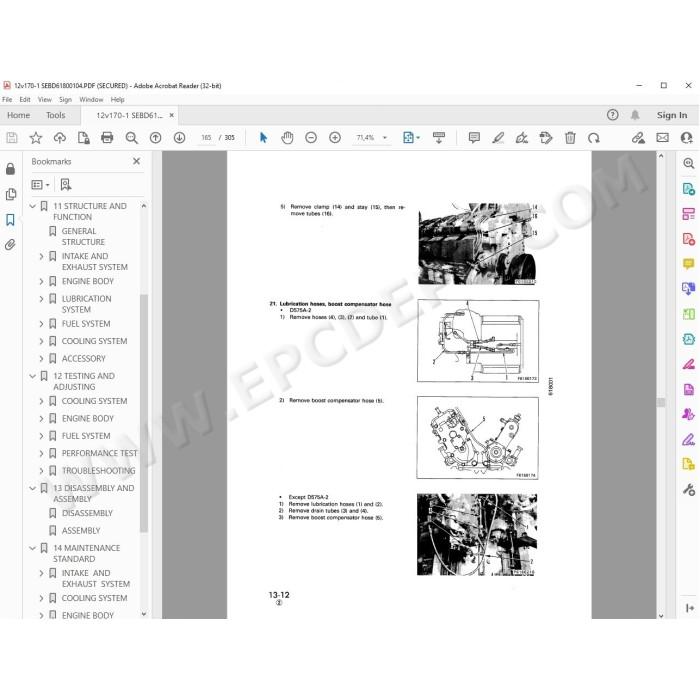Screen dimensions: 700x700
Task: Close the 12v170-1 document tab
Action: [171, 115]
